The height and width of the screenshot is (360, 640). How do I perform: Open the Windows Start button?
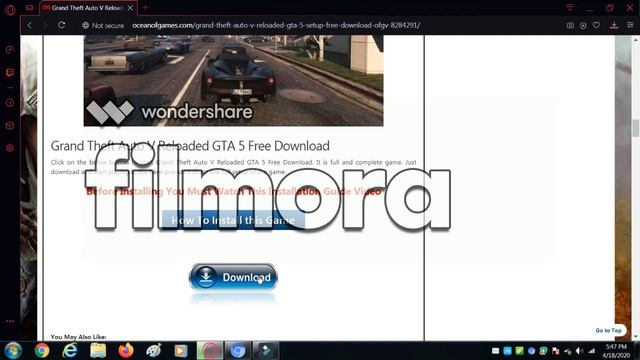click(x=13, y=351)
